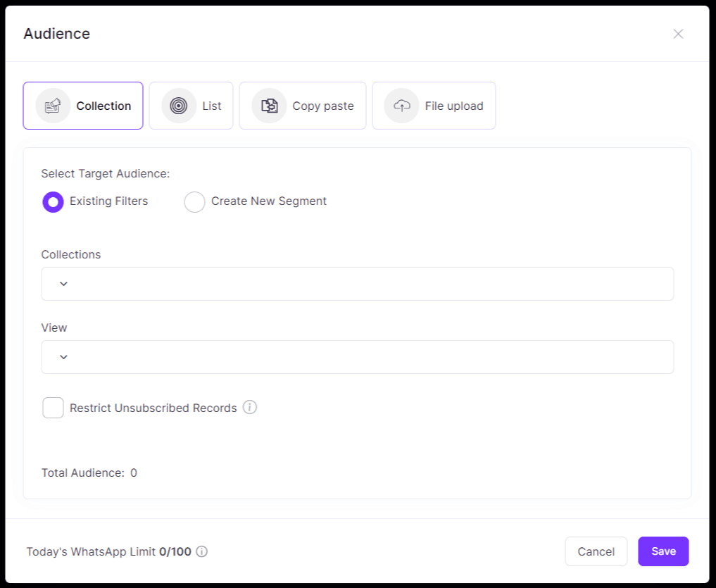Switch to the File upload tab
The width and height of the screenshot is (716, 588).
click(x=434, y=105)
